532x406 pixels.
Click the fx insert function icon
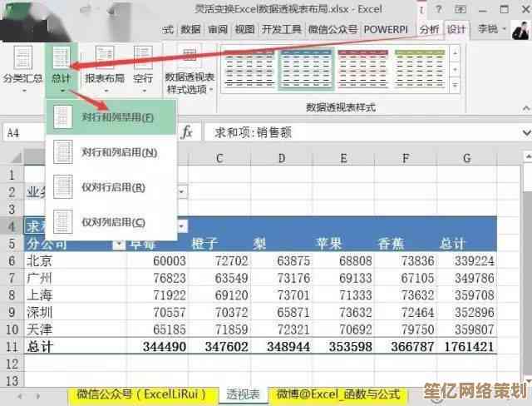[x=188, y=132]
